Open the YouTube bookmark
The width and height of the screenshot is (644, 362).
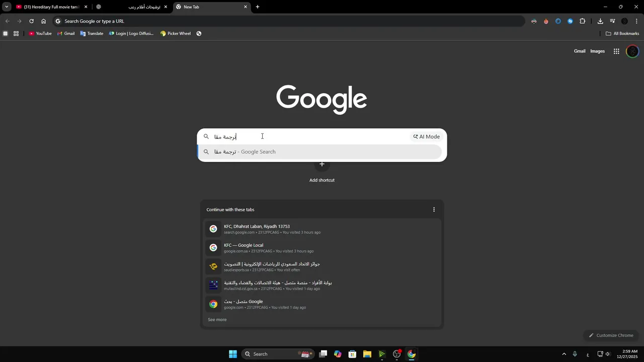tap(40, 34)
